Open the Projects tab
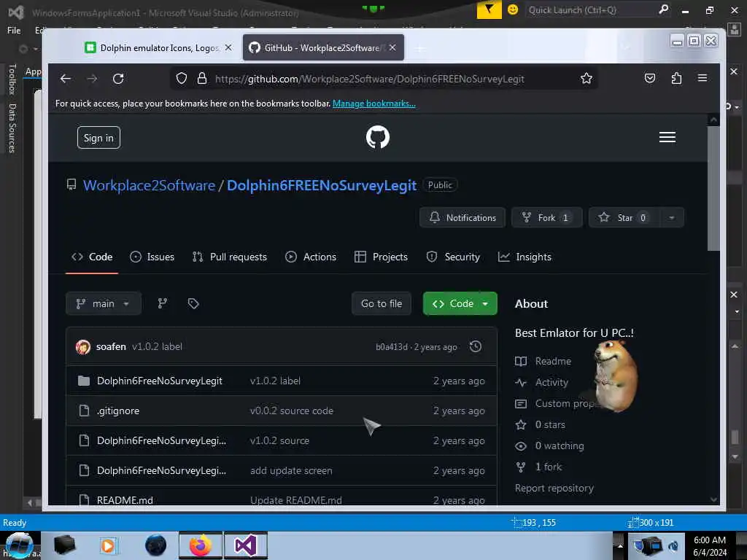747x560 pixels. (x=381, y=257)
